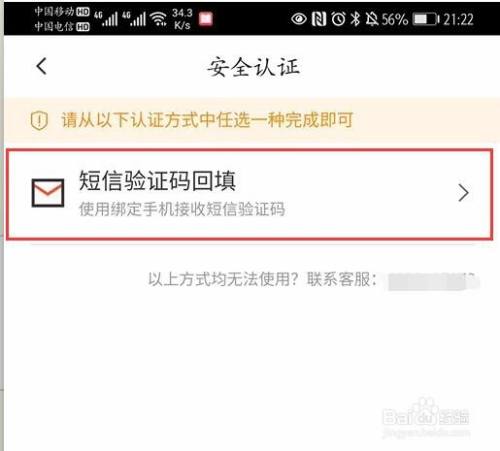Viewport: 500px width, 451px height.
Task: Tap the alarm clock status icon
Action: tap(338, 19)
